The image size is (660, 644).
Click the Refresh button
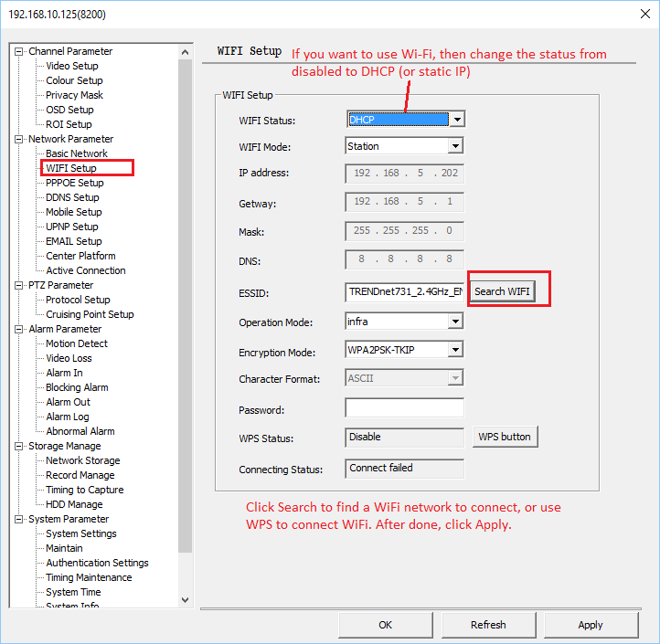coord(488,625)
